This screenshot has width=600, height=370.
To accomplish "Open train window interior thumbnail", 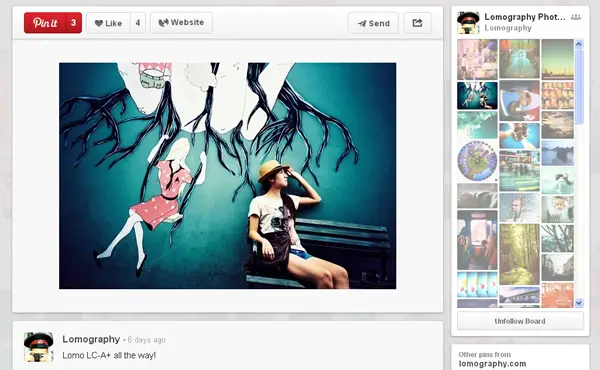I will coord(477,240).
